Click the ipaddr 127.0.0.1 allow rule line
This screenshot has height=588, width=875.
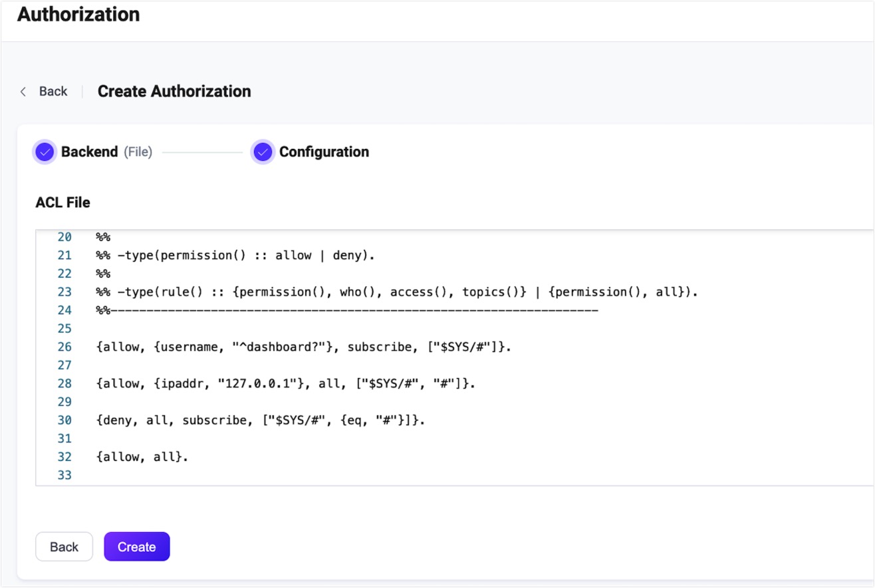point(285,383)
